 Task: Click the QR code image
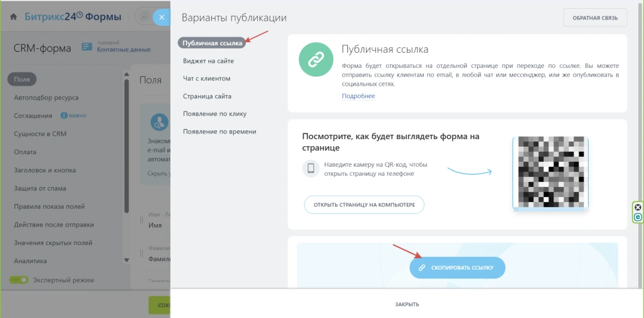point(550,172)
